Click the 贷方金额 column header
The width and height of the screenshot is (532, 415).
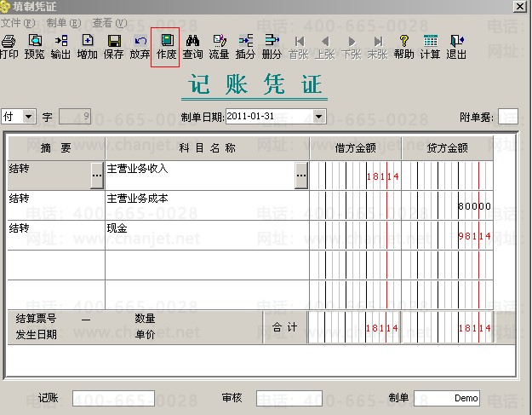447,148
